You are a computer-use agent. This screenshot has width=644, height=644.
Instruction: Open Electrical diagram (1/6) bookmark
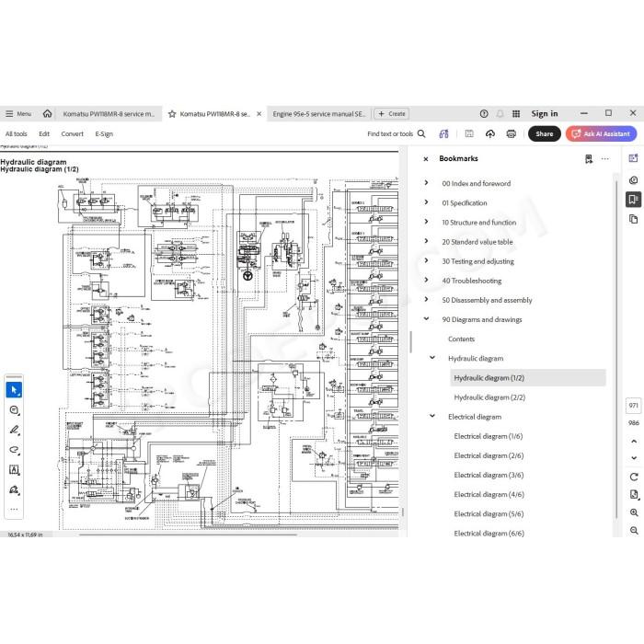489,436
